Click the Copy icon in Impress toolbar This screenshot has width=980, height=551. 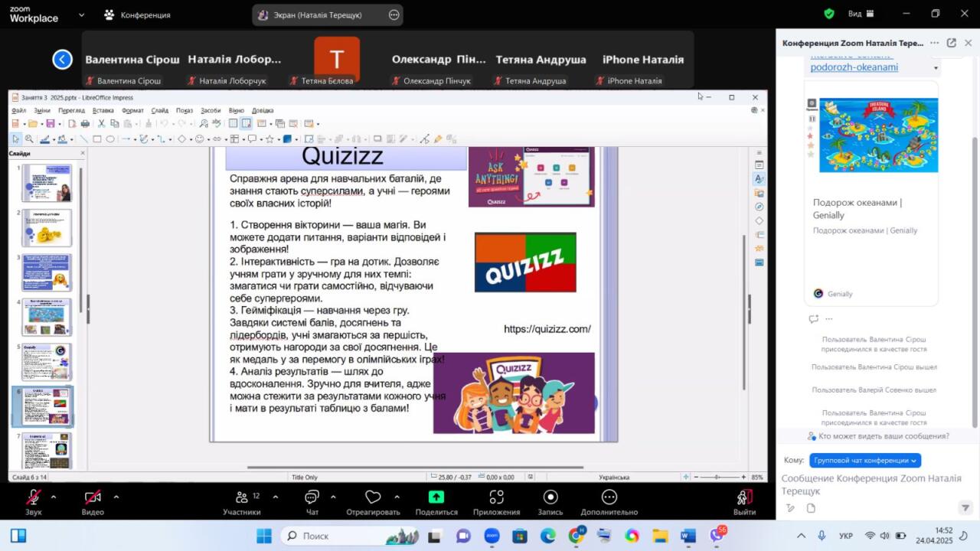coord(114,123)
